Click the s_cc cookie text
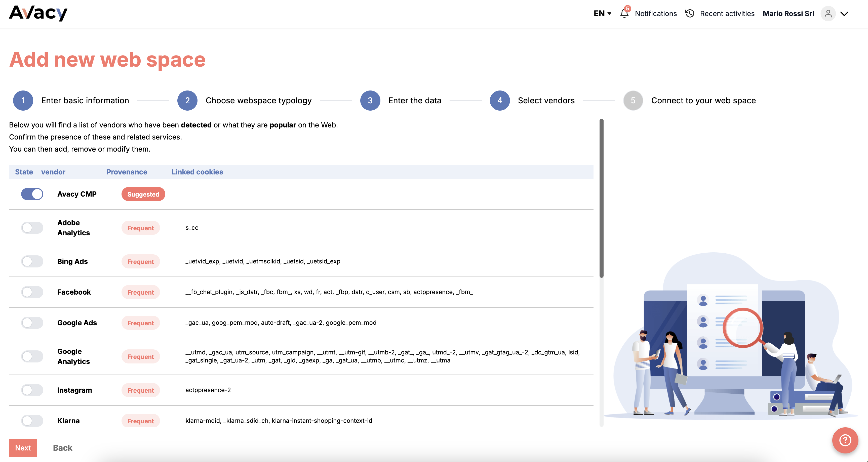 point(192,228)
